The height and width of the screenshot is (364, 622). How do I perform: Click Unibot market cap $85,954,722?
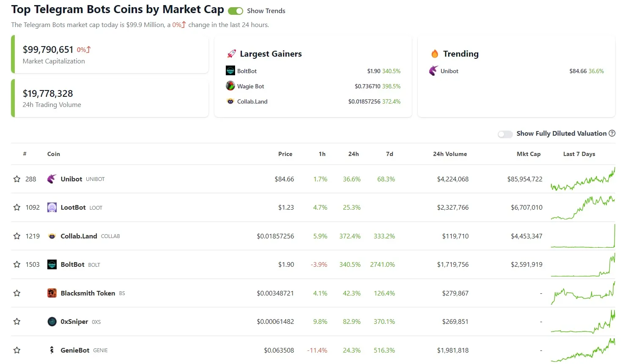[525, 179]
